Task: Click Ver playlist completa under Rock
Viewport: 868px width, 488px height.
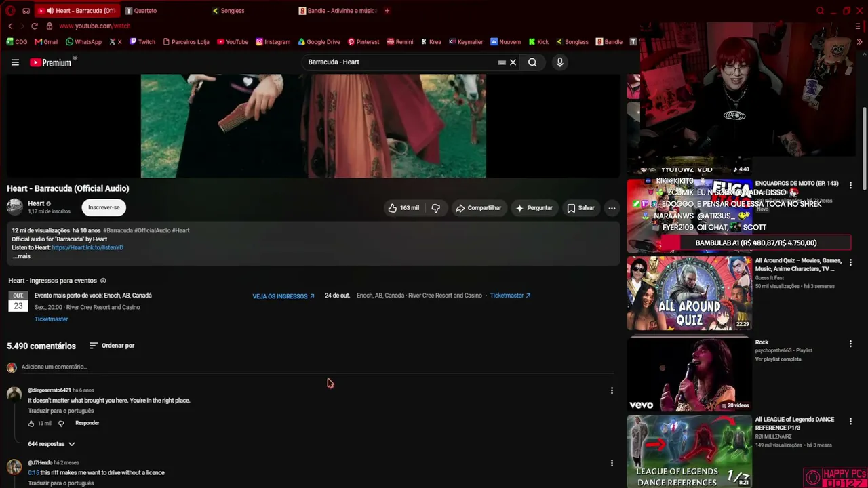Action: [778, 359]
